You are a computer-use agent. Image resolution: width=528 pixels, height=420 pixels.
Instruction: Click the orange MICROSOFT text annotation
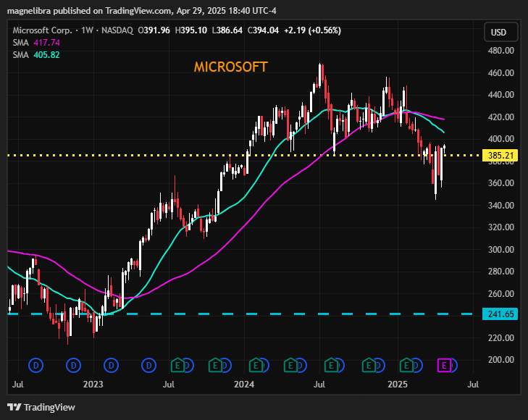coord(230,67)
